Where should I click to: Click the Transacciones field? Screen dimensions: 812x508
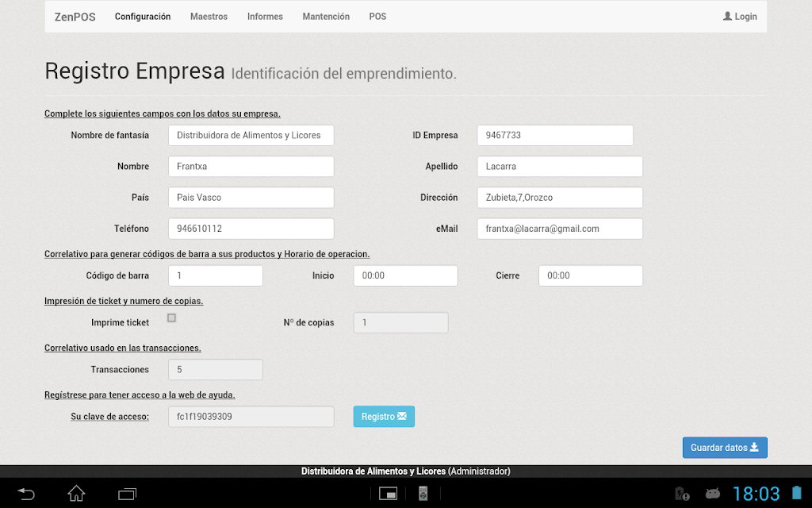point(216,370)
